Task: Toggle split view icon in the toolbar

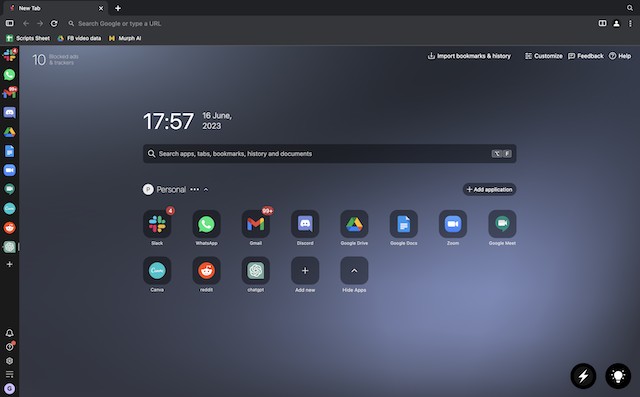Action: click(x=602, y=24)
